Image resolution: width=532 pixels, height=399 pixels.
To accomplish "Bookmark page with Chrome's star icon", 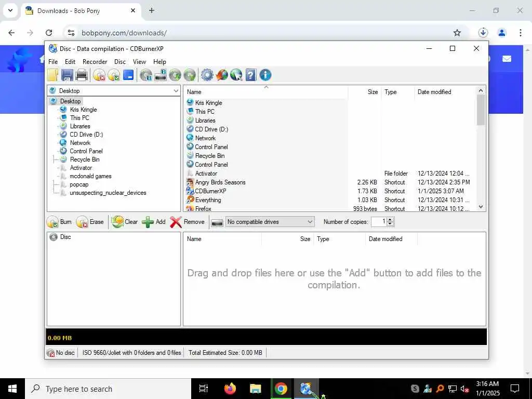I will (457, 33).
